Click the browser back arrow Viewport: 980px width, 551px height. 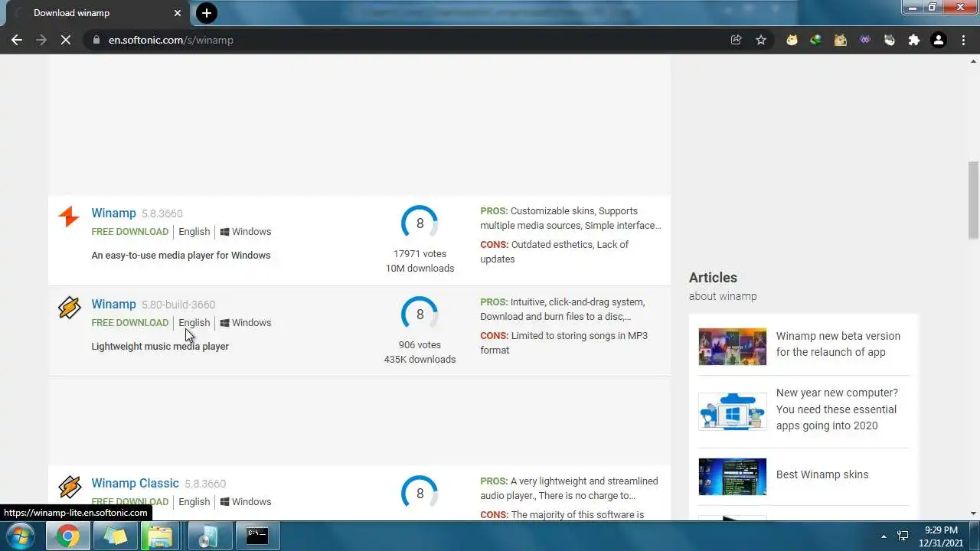(x=17, y=40)
